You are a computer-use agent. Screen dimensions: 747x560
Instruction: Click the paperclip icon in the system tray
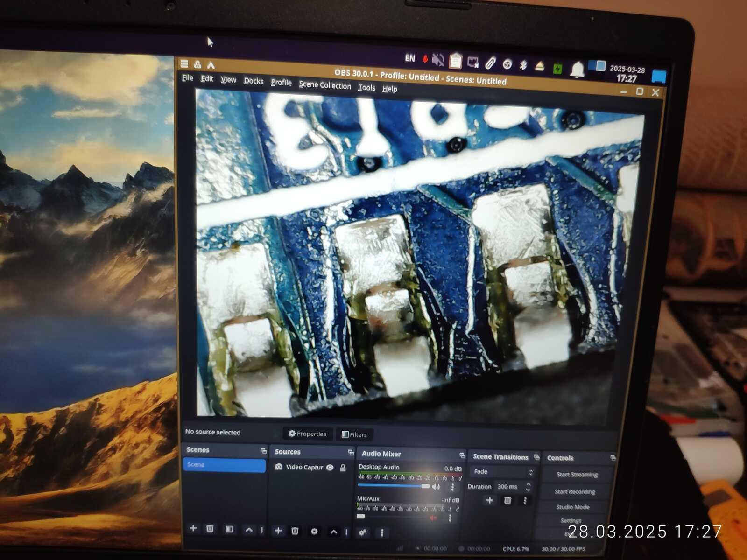tap(490, 63)
